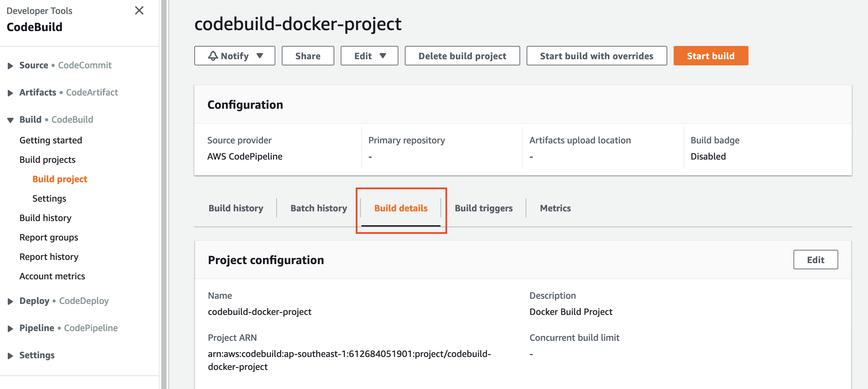868x389 pixels.
Task: Expand the Pipeline CodePipeline section
Action: 10,328
